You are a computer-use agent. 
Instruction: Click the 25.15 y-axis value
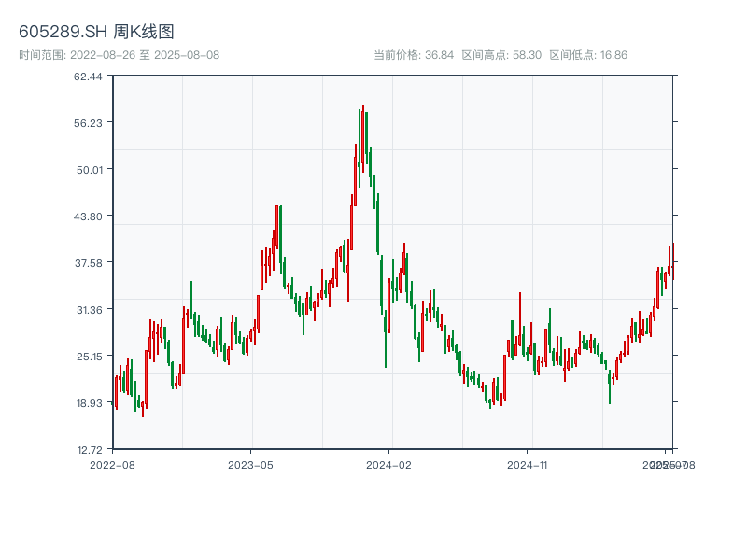tap(88, 357)
